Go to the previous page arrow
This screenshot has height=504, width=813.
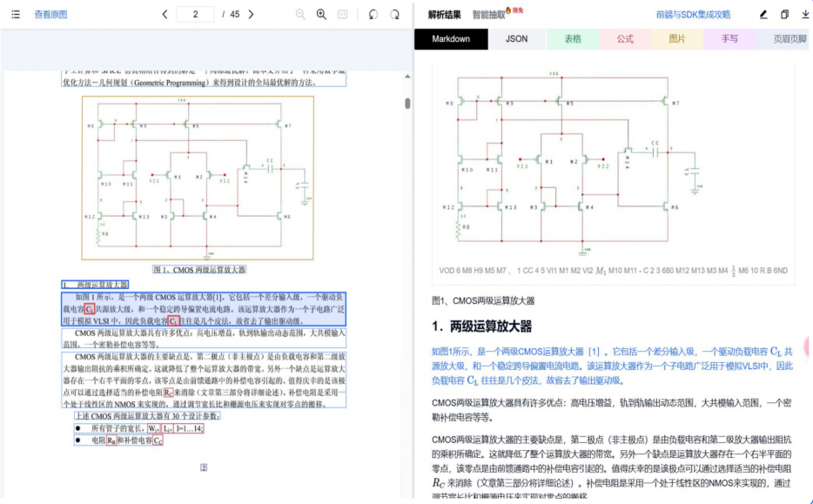pos(165,15)
